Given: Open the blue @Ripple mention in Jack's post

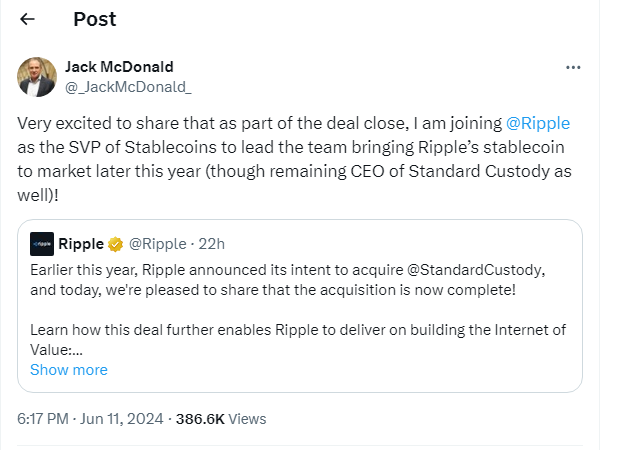Looking at the screenshot, I should tap(539, 125).
